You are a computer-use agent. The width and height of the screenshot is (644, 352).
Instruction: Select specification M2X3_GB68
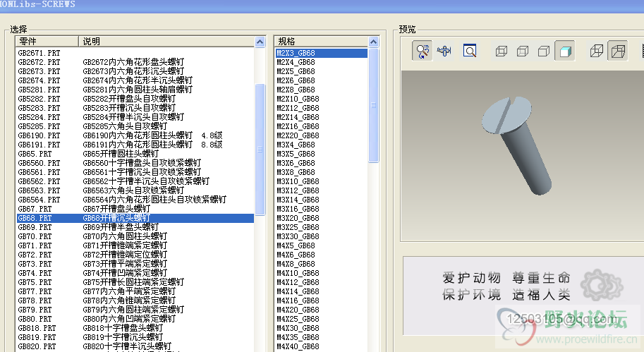click(x=321, y=53)
